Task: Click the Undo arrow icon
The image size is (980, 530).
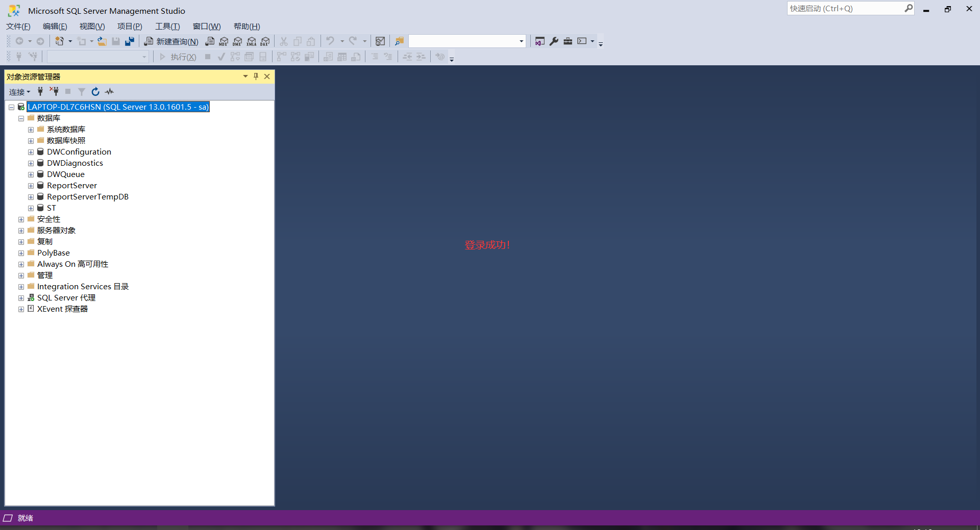Action: point(330,41)
